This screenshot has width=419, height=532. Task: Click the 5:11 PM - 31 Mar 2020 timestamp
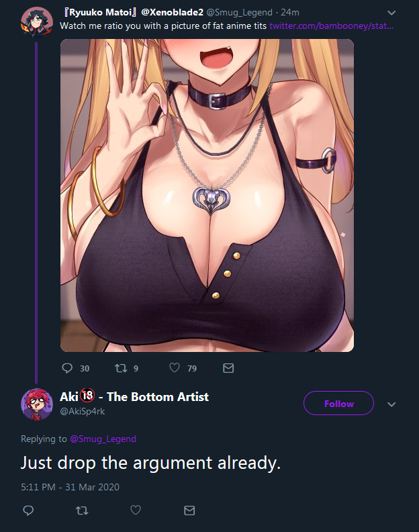[71, 487]
